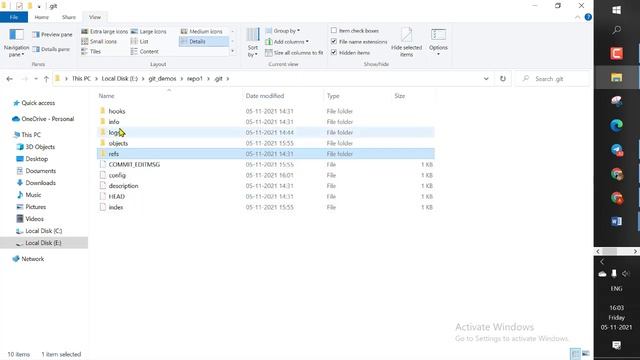This screenshot has height=360, width=640.
Task: Open the Group by dropdown
Action: pyautogui.click(x=283, y=31)
